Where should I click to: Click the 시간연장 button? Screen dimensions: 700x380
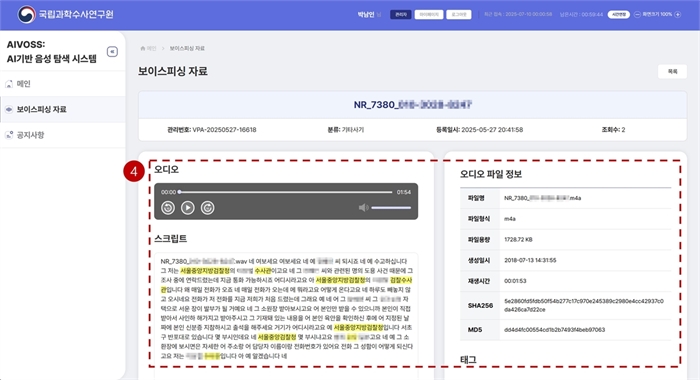pyautogui.click(x=618, y=14)
